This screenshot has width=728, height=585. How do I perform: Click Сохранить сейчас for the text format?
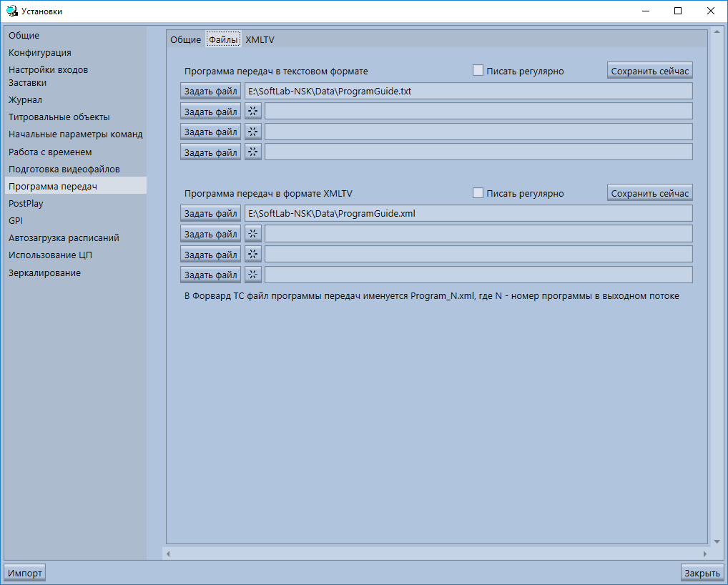pyautogui.click(x=649, y=71)
